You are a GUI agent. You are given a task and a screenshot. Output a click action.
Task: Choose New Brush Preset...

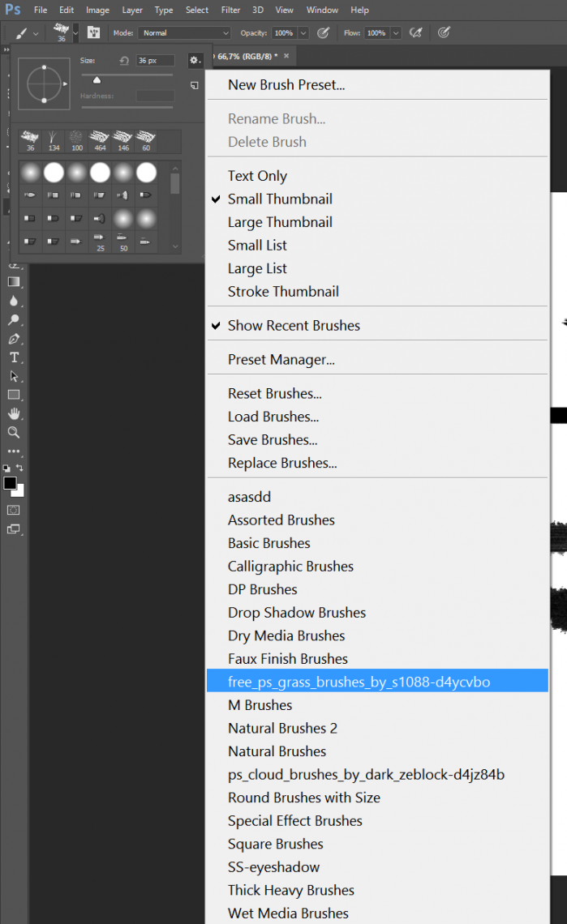[286, 85]
